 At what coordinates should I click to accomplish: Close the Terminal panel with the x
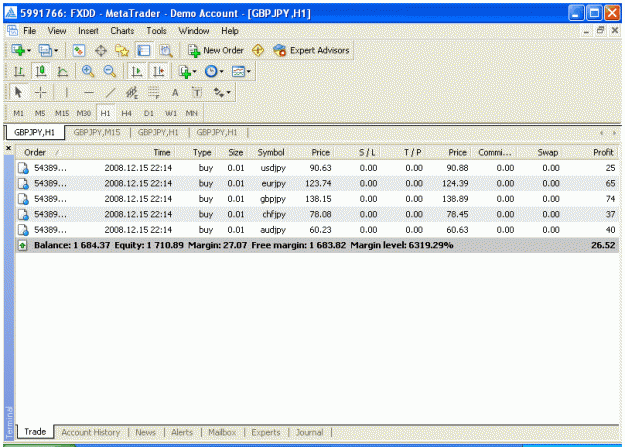coord(8,148)
